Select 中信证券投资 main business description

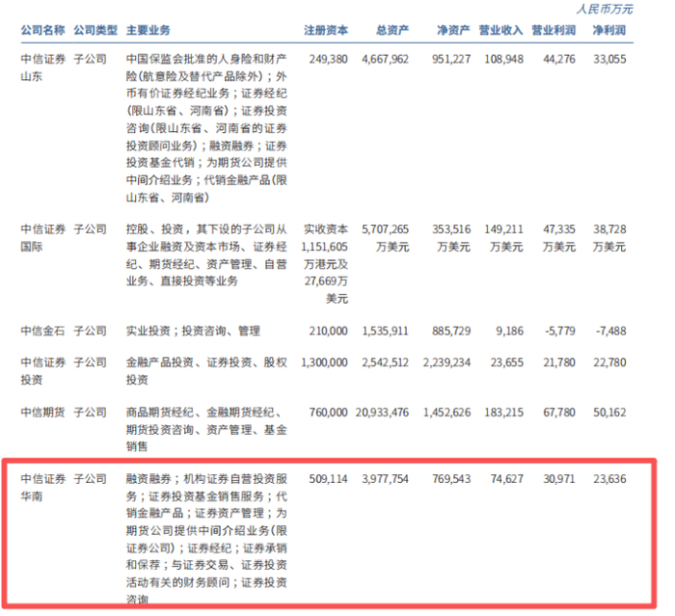(x=206, y=371)
